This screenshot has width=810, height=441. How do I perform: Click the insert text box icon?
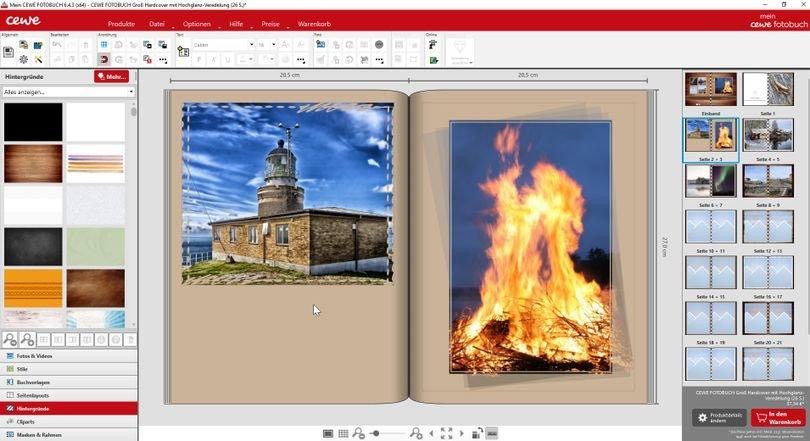tap(183, 52)
